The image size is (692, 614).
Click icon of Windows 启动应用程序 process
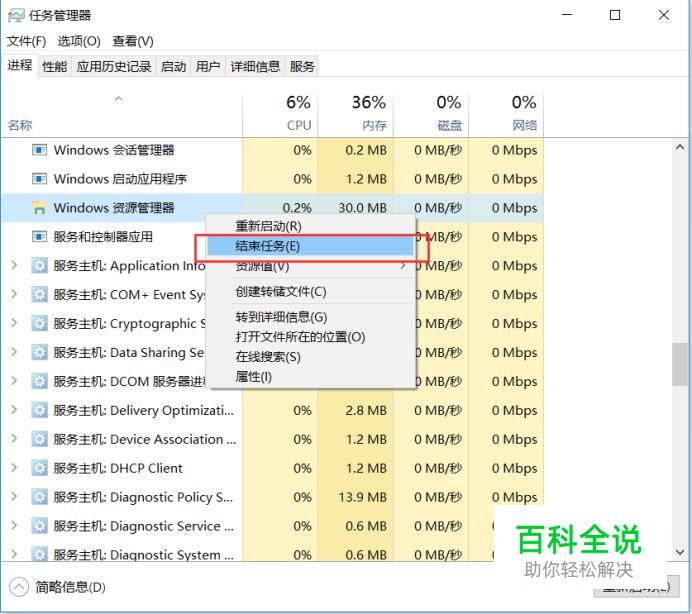click(39, 179)
